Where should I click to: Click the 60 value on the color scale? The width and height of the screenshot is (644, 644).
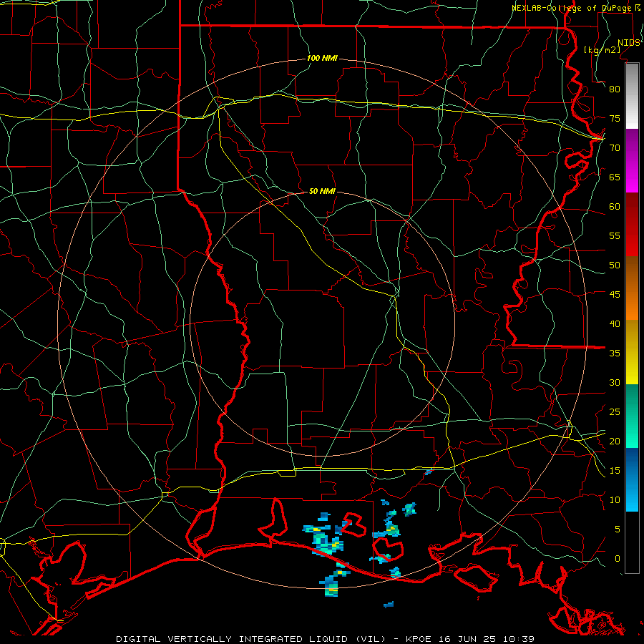coord(615,207)
